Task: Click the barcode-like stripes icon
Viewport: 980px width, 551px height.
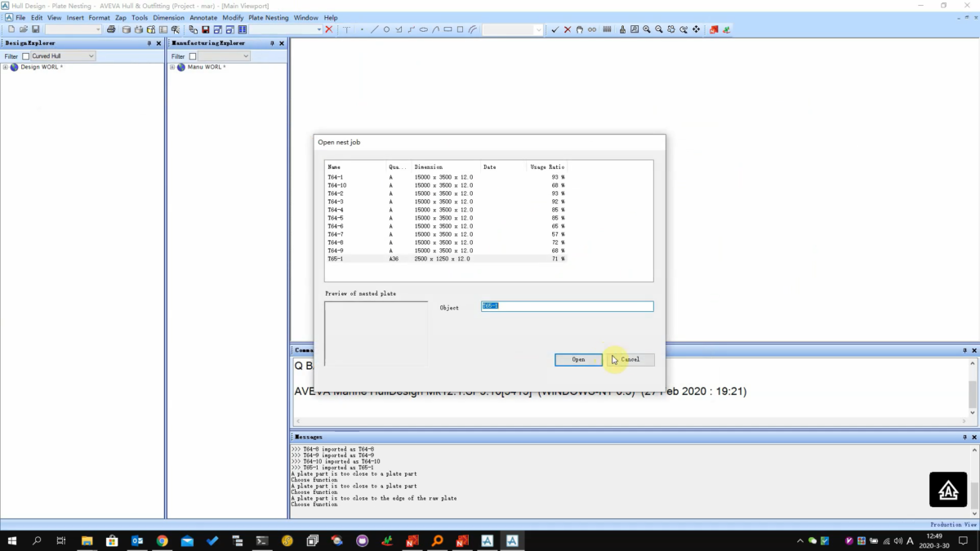Action: click(x=606, y=29)
